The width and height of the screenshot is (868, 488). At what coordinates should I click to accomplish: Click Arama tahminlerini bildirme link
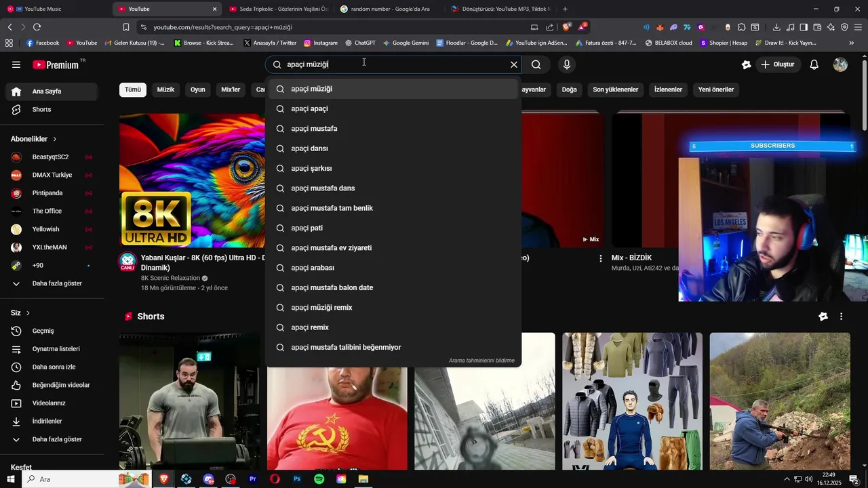pyautogui.click(x=481, y=361)
